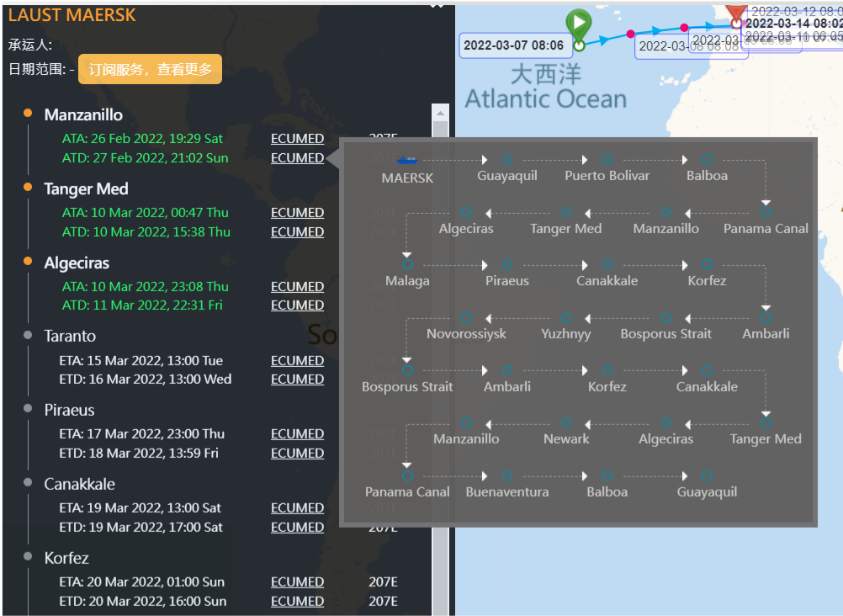843x616 pixels.
Task: Open ECUMED link for Tanger Med ATA row
Action: point(297,213)
